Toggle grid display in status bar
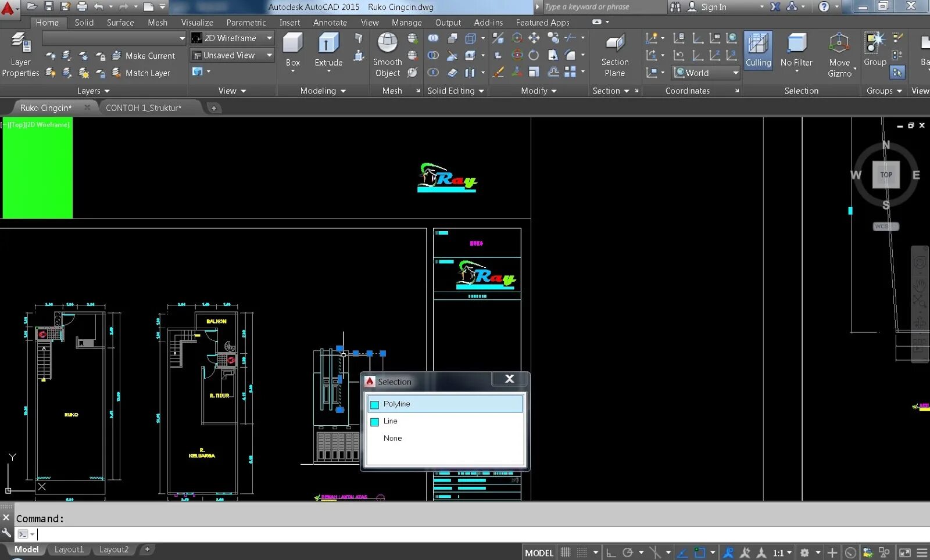Image resolution: width=930 pixels, height=560 pixels. 566,552
